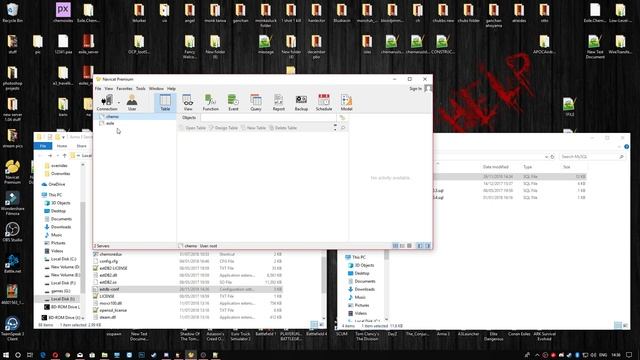
Task: Click Sign In in Navicat
Action: [x=416, y=89]
